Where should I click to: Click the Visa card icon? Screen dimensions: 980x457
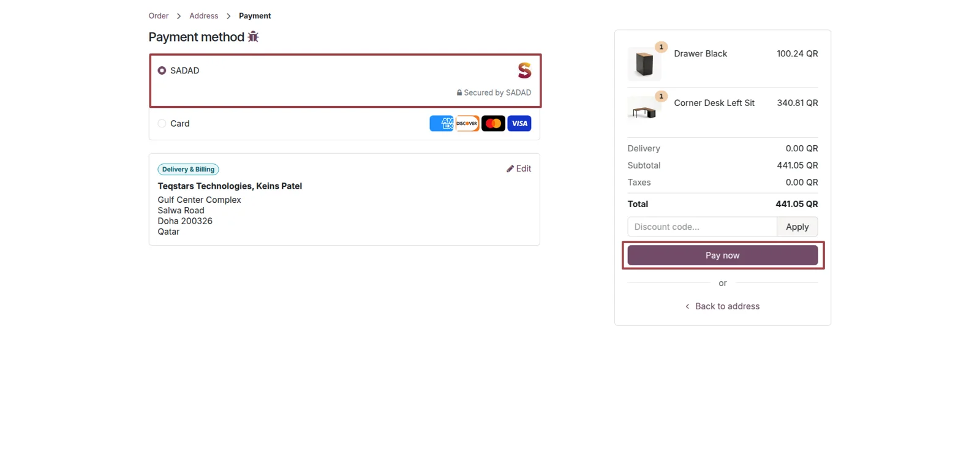point(519,123)
